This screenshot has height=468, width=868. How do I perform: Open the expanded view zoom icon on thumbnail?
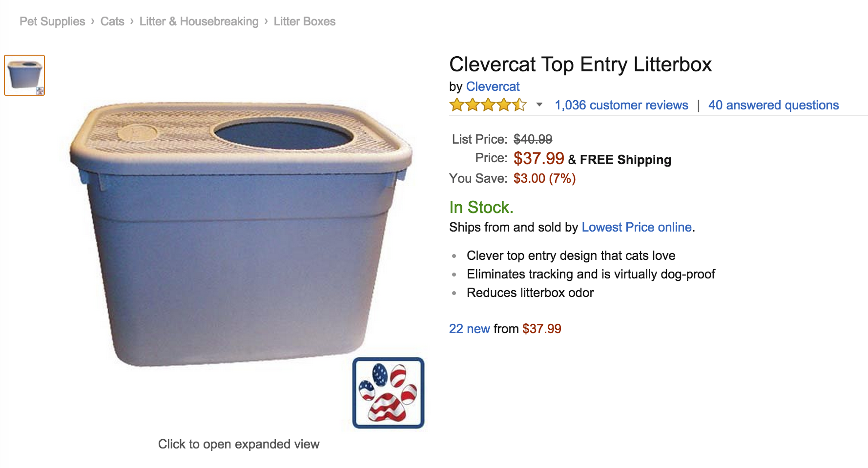point(40,90)
